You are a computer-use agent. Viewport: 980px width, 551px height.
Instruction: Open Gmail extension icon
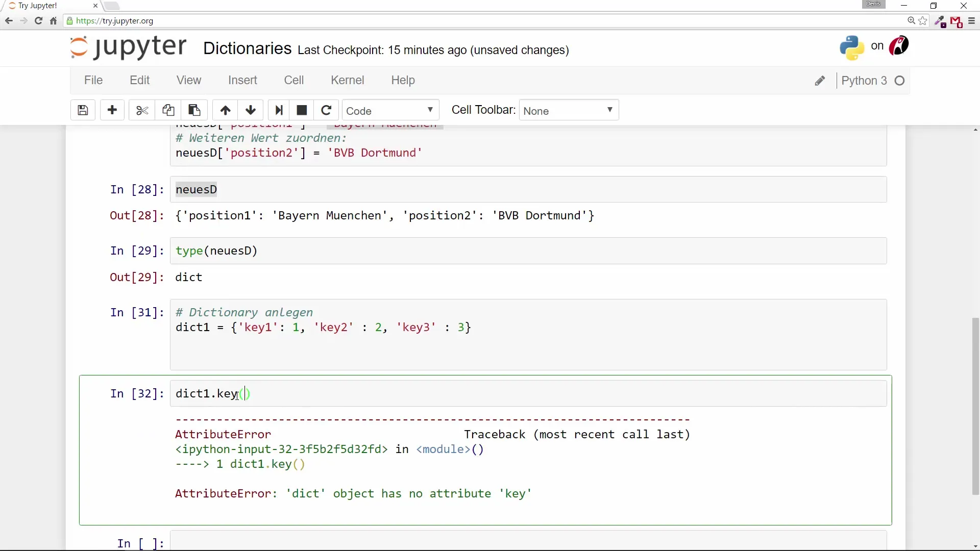pyautogui.click(x=956, y=21)
